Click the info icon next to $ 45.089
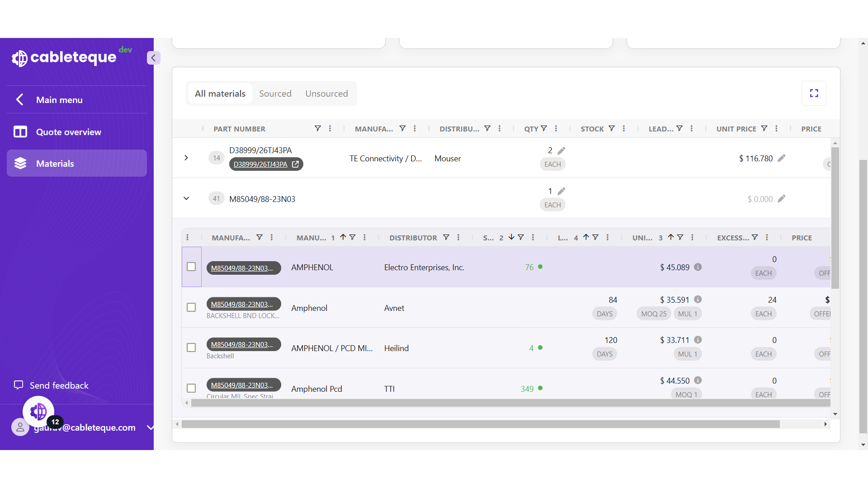The height and width of the screenshot is (488, 868). point(698,267)
